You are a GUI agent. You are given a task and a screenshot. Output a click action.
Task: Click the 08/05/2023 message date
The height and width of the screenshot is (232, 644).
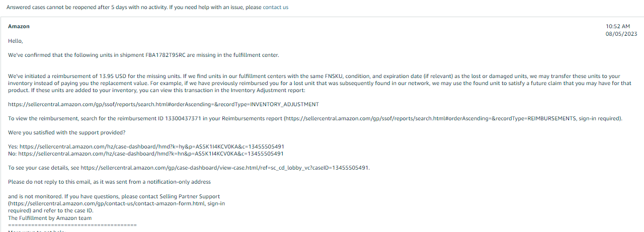click(621, 34)
